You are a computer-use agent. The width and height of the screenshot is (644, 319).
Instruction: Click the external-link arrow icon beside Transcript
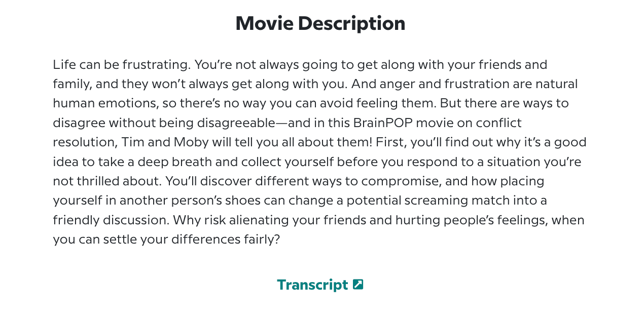pos(358,285)
